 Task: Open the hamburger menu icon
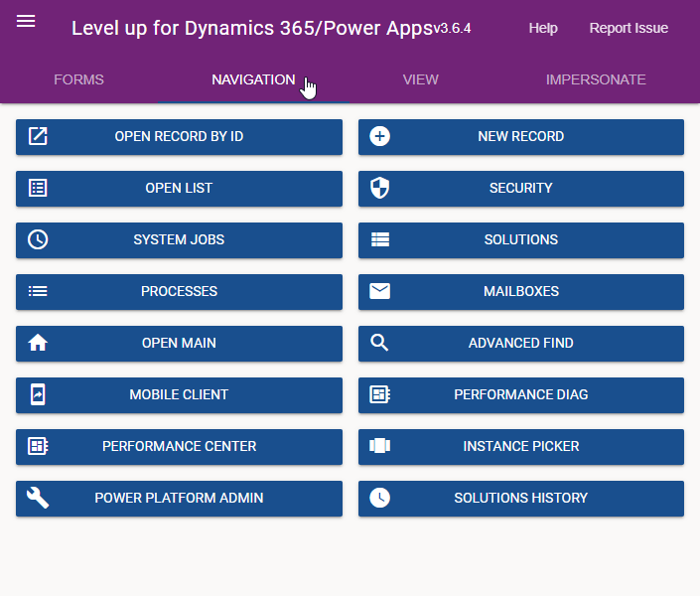26,21
